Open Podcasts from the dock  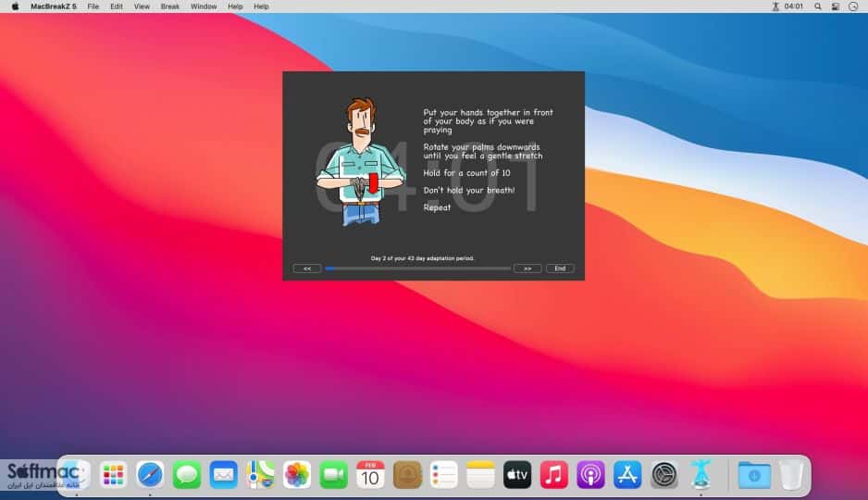pos(590,475)
